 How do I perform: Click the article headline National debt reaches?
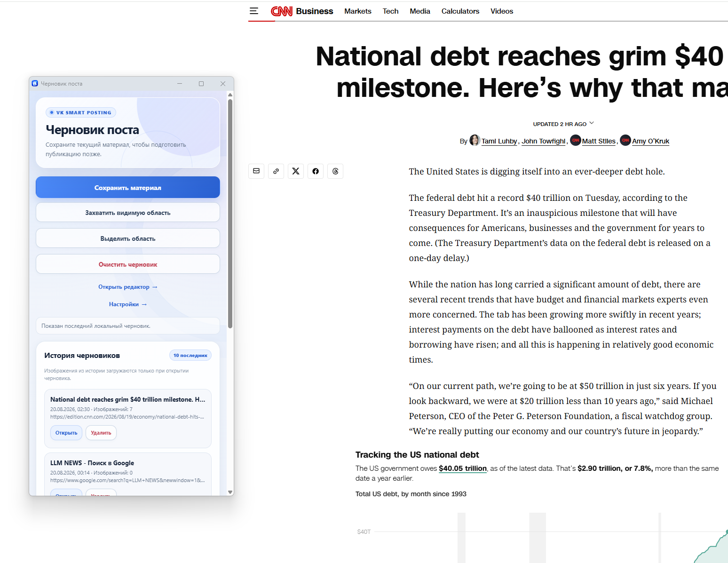click(522, 72)
